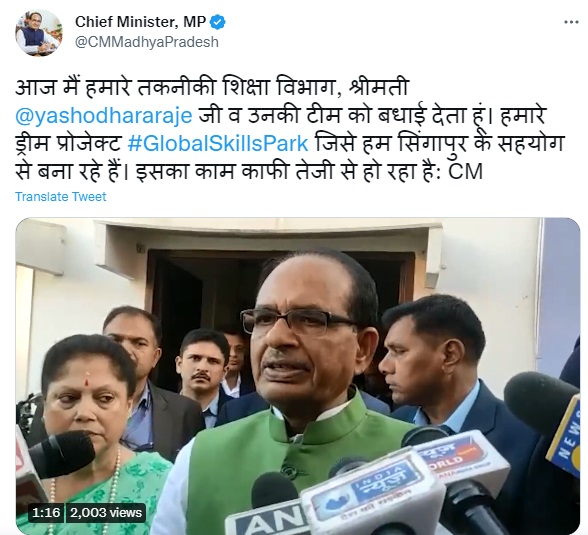
Task: Click the ANI microphone logo in video
Action: click(x=266, y=519)
